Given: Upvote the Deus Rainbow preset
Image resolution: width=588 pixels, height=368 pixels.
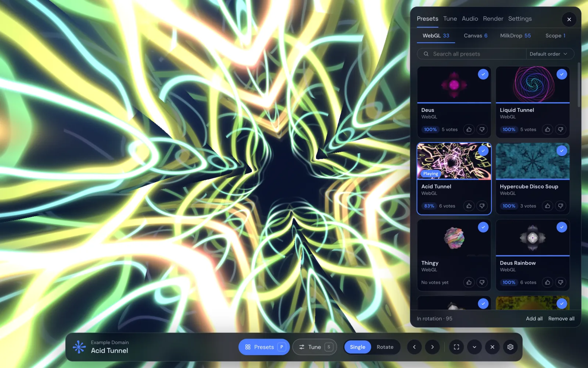Looking at the screenshot, I should coord(548,283).
